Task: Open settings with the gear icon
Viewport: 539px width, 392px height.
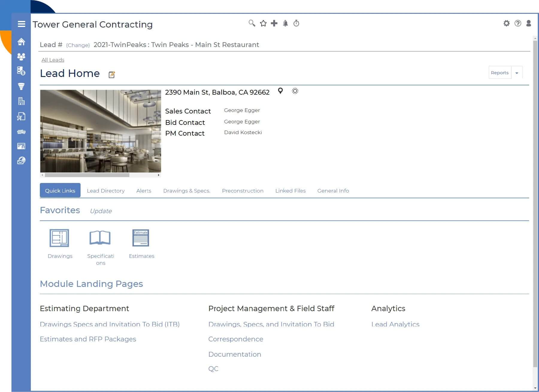Action: pos(507,23)
